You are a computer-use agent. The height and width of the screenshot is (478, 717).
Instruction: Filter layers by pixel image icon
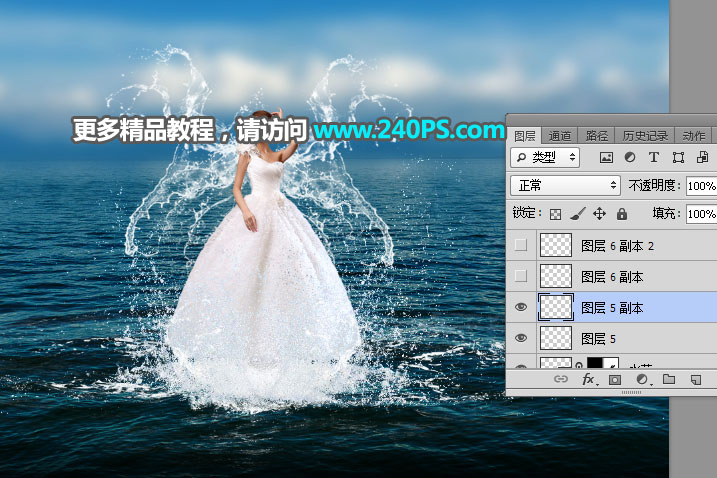coord(606,158)
